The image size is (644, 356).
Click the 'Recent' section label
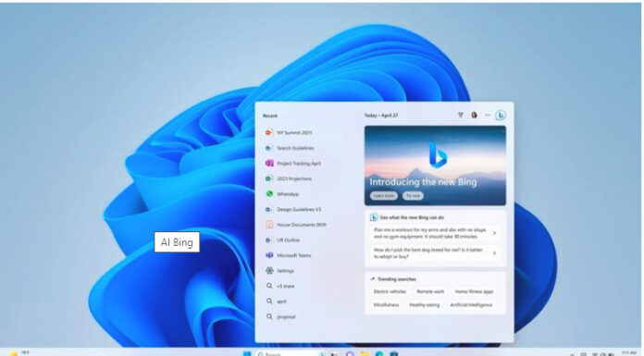click(270, 116)
